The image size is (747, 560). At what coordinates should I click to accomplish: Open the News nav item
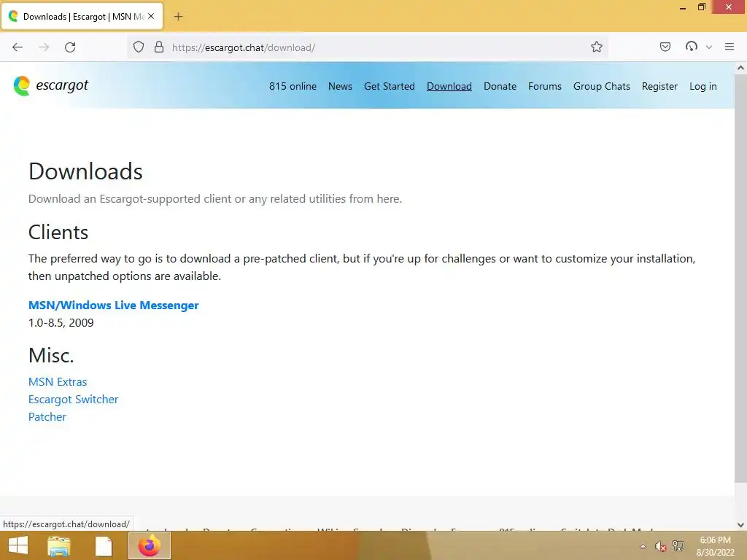340,86
